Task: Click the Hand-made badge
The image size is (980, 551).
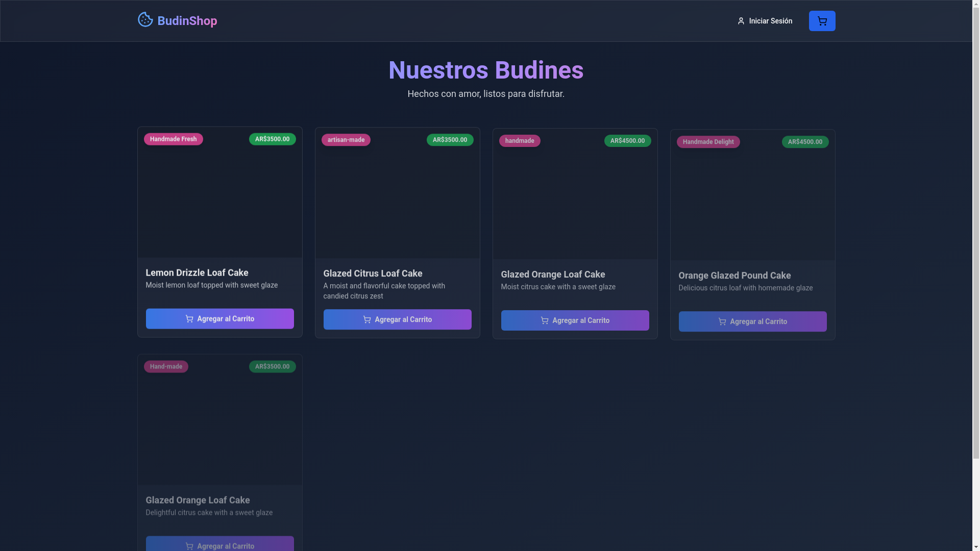Action: click(x=166, y=367)
